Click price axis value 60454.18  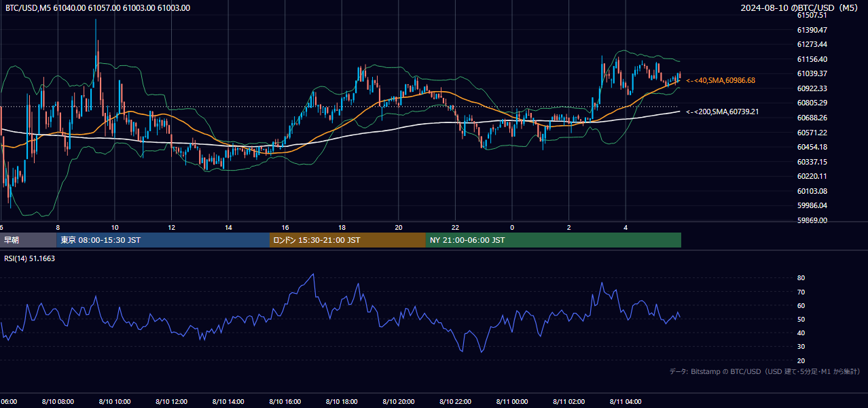pos(811,147)
